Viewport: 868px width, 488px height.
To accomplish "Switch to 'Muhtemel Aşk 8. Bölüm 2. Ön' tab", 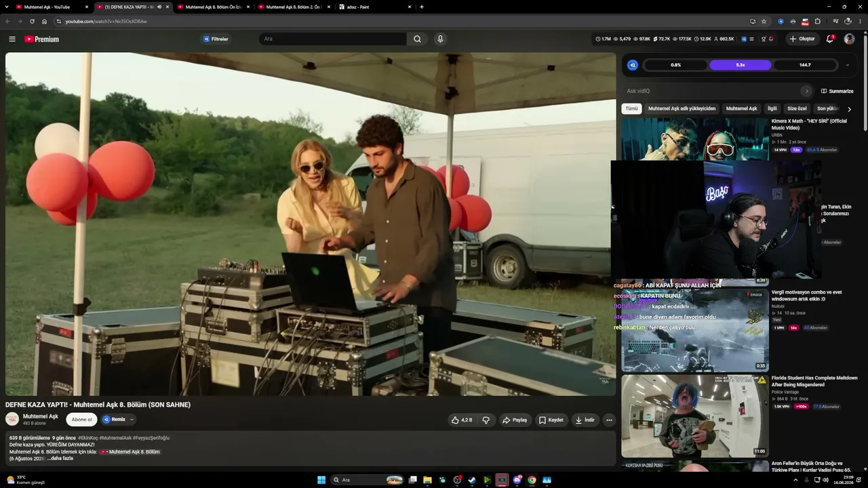I will (294, 7).
